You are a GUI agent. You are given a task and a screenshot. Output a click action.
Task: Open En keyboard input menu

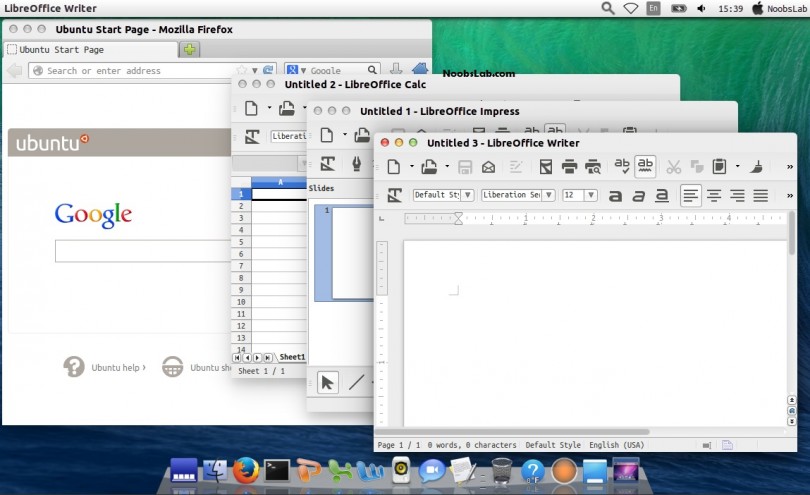point(653,8)
